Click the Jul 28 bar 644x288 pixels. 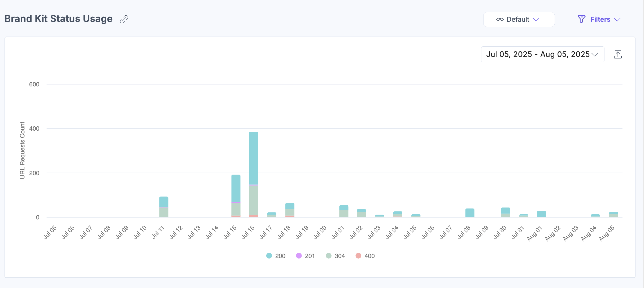click(470, 213)
